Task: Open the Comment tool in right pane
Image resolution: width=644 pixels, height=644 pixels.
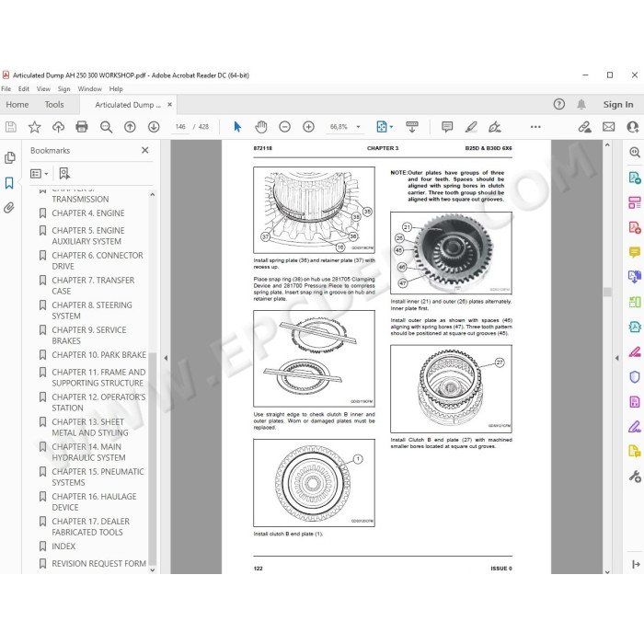Action: pos(635,252)
